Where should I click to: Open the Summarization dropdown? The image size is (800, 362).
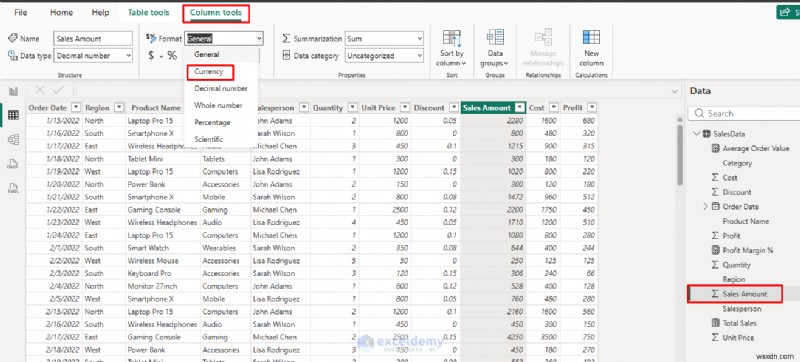(x=384, y=38)
